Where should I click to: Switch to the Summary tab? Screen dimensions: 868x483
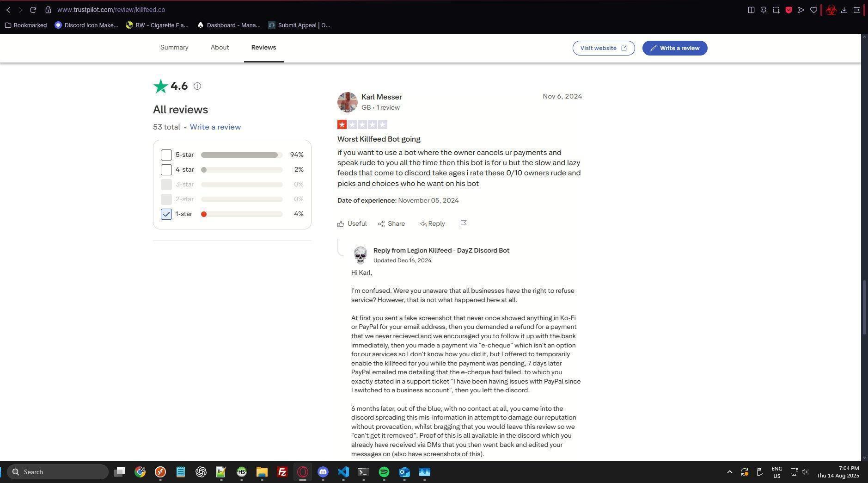coord(174,48)
